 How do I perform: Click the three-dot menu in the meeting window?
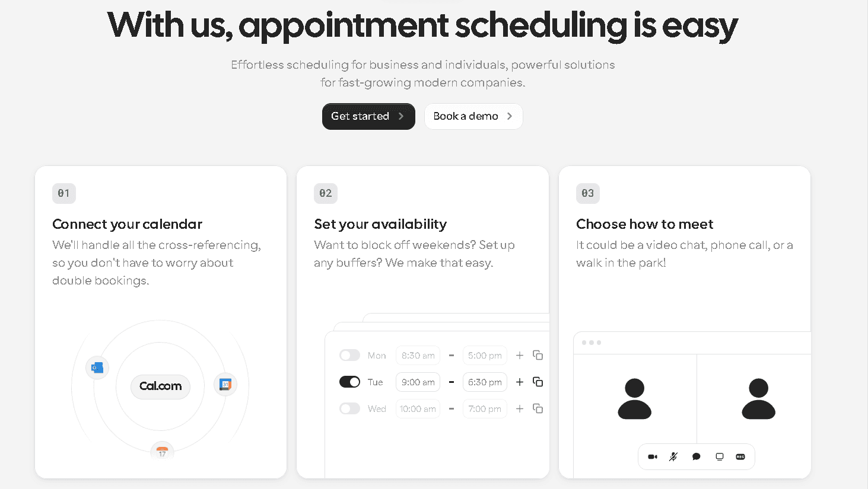coord(592,343)
